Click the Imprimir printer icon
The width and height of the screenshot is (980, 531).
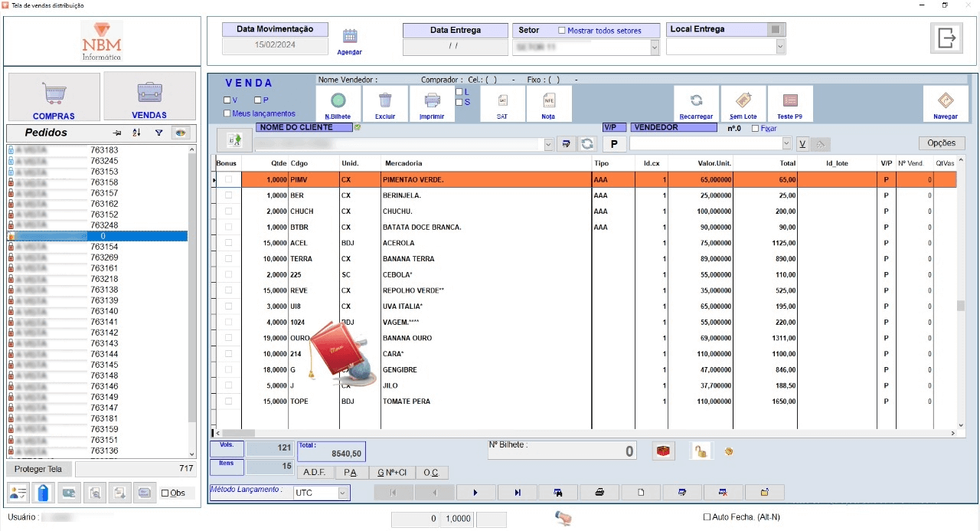(432, 100)
